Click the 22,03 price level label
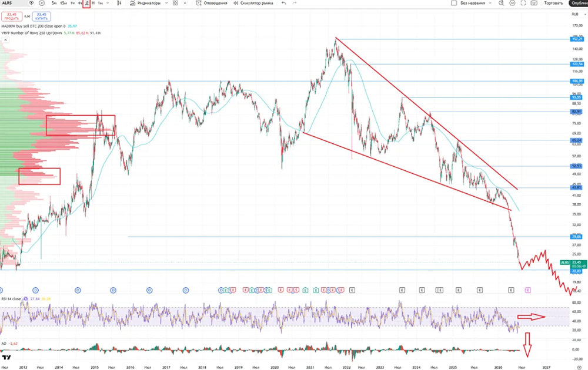This screenshot has width=588, height=370. 577,271
